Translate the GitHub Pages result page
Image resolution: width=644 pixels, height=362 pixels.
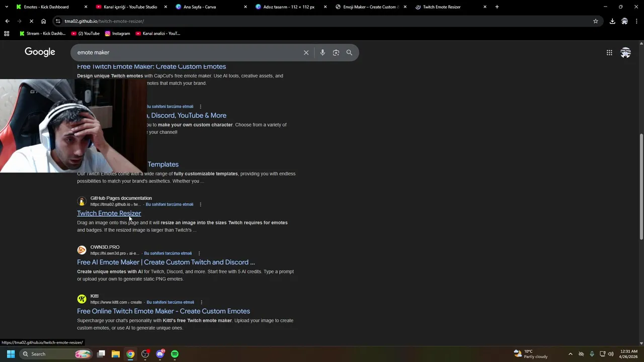click(x=170, y=205)
